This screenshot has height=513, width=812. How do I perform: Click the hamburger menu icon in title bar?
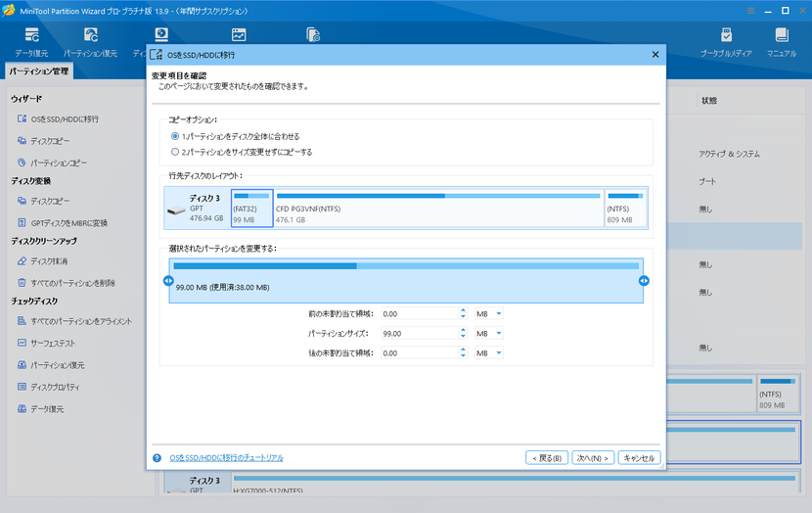(751, 11)
